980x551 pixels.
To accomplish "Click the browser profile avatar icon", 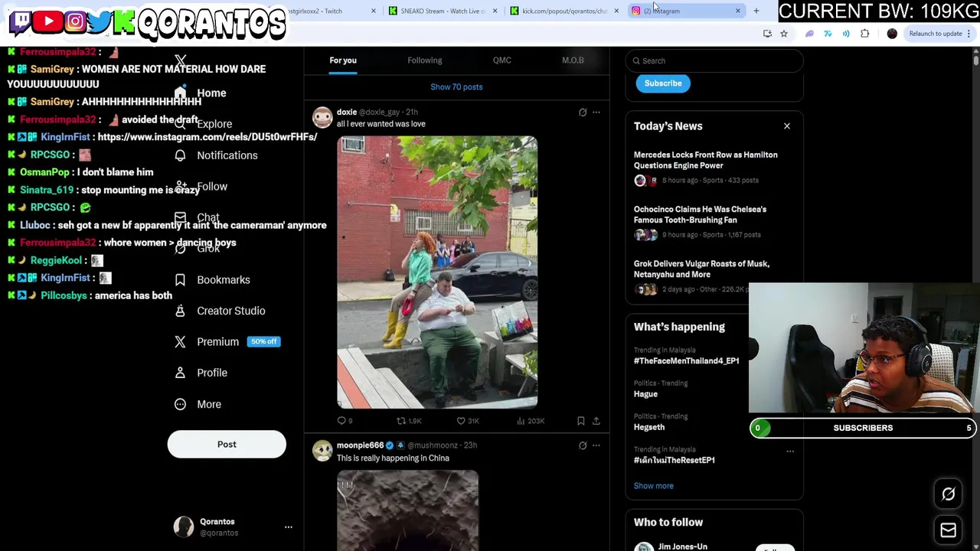I will pos(892,34).
